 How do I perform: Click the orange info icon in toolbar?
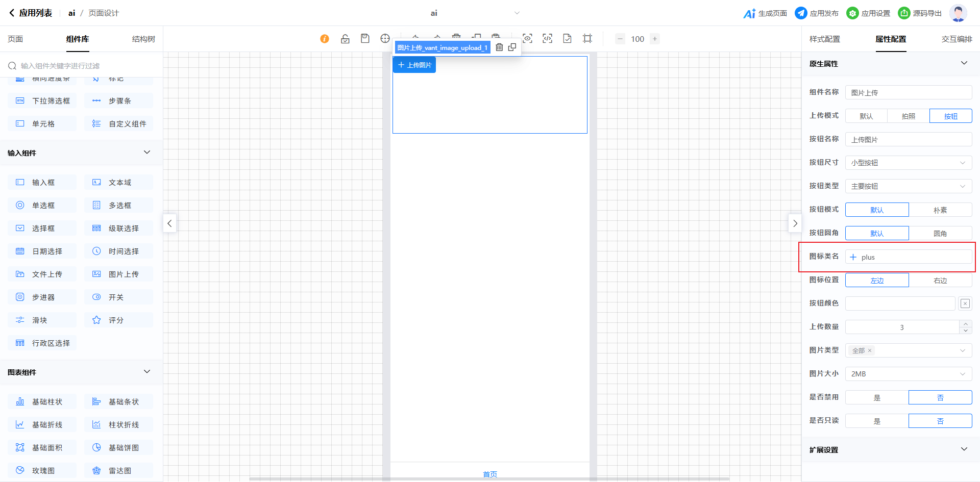(325, 39)
